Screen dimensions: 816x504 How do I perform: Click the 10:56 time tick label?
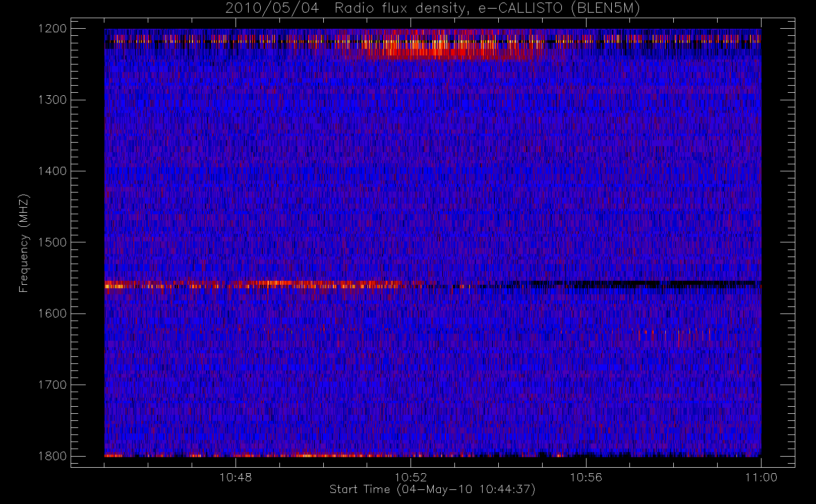click(586, 477)
